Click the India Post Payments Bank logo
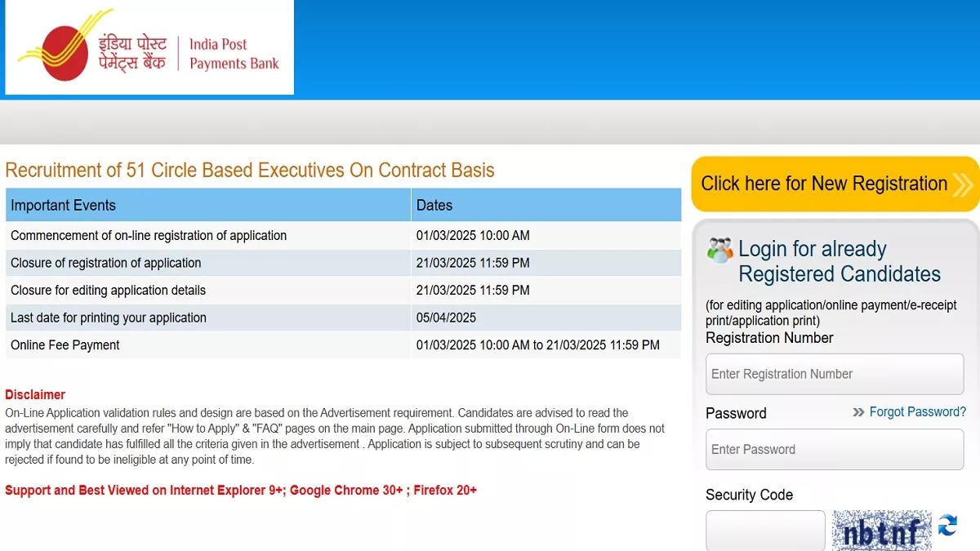Viewport: 980px width, 551px height. (149, 48)
